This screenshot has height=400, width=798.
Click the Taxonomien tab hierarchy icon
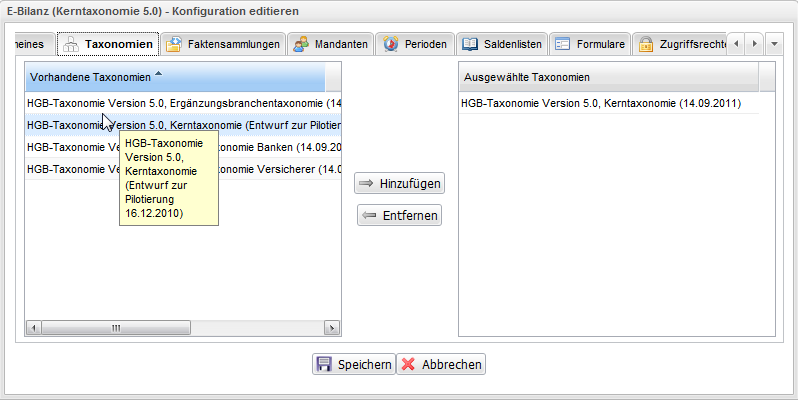pos(71,44)
